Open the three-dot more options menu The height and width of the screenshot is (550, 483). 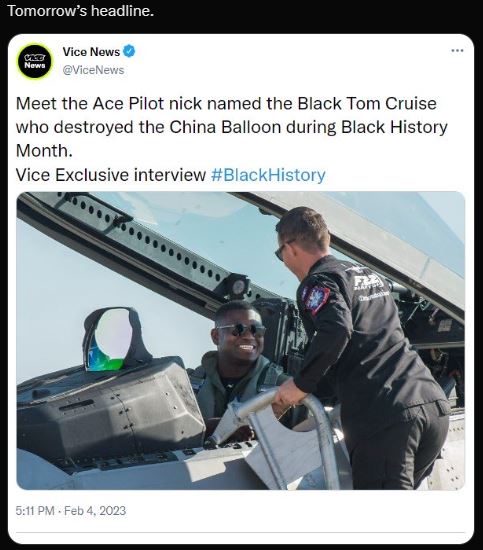pos(457,51)
